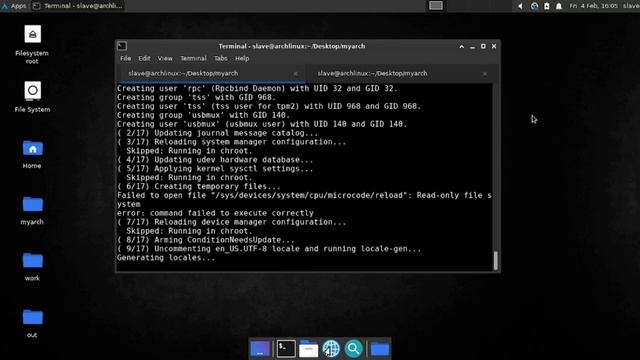The height and width of the screenshot is (360, 640).
Task: Click the '( 6/17) Creating temporary files...' line
Action: coord(198,187)
